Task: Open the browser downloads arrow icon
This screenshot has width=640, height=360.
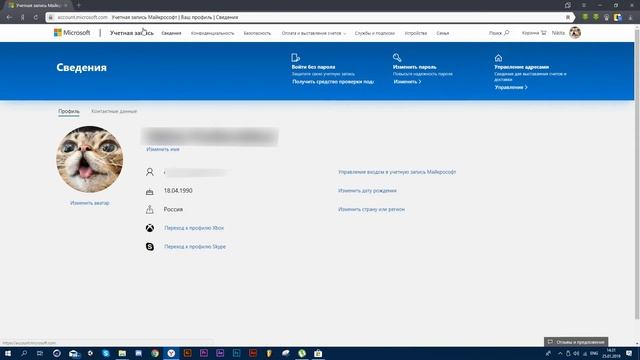Action: (631, 17)
